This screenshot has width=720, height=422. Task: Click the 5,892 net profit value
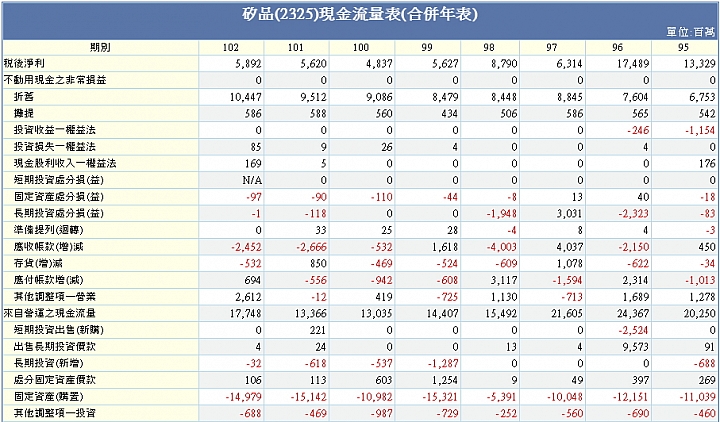[248, 64]
